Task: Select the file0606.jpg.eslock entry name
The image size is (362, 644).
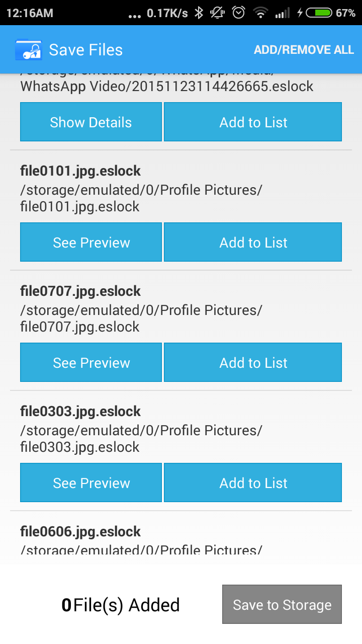Action: (x=80, y=532)
